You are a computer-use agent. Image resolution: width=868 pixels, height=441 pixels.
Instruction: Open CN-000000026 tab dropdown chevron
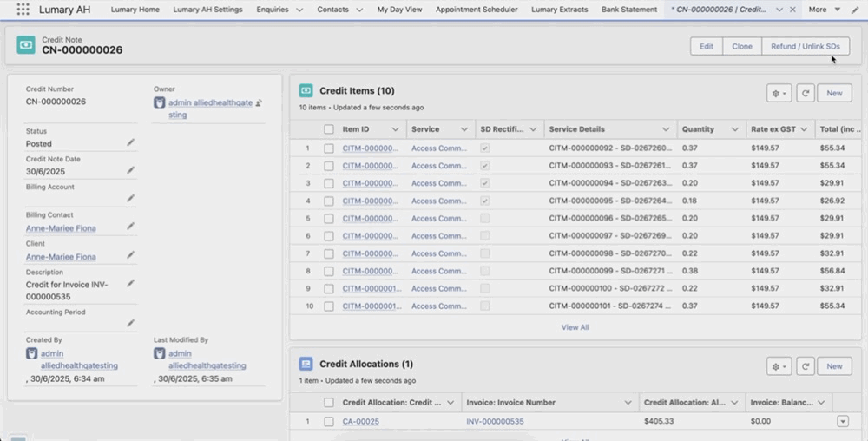tap(779, 10)
